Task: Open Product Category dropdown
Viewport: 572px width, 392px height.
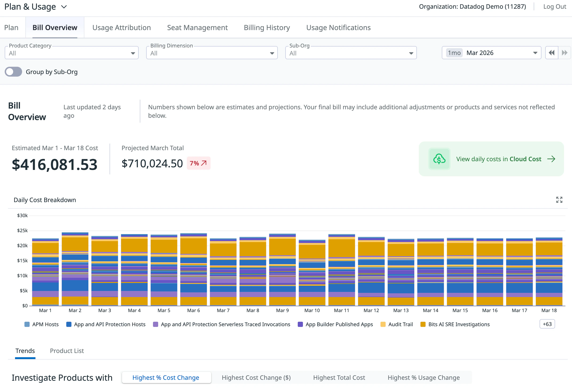Action: [71, 53]
